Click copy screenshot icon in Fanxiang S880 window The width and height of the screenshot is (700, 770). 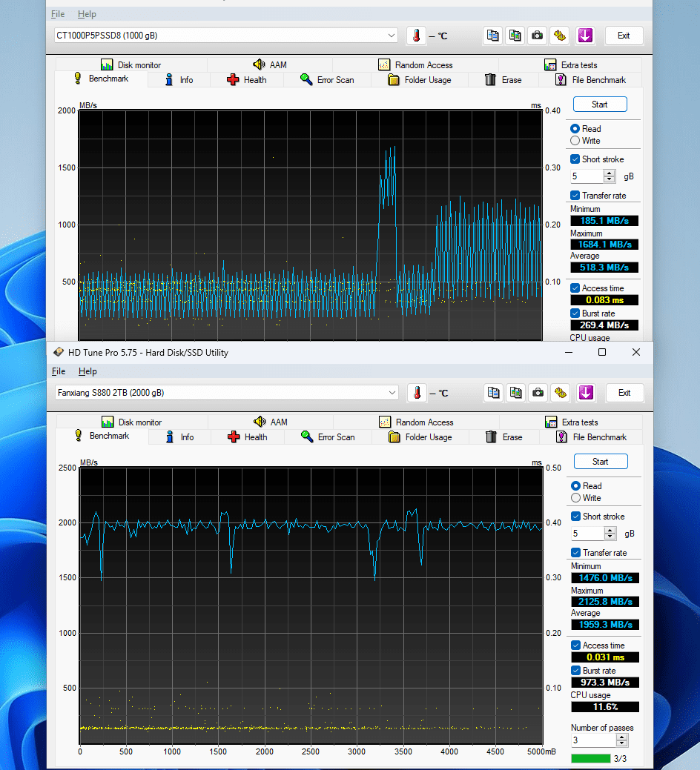click(516, 392)
